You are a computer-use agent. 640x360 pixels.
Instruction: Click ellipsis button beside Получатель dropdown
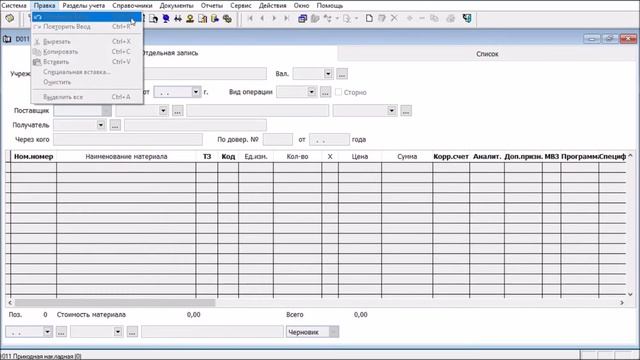(x=115, y=125)
